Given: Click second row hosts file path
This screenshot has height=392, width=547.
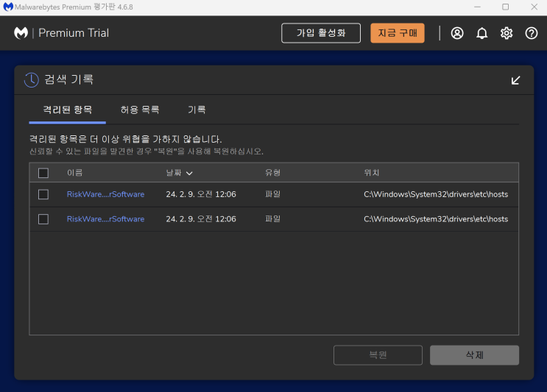Looking at the screenshot, I should 436,219.
